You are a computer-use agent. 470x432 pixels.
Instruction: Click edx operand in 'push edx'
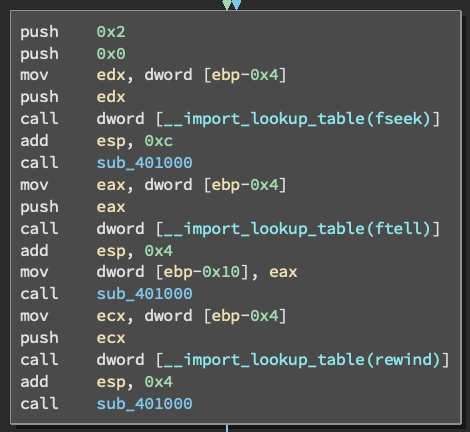tap(111, 97)
